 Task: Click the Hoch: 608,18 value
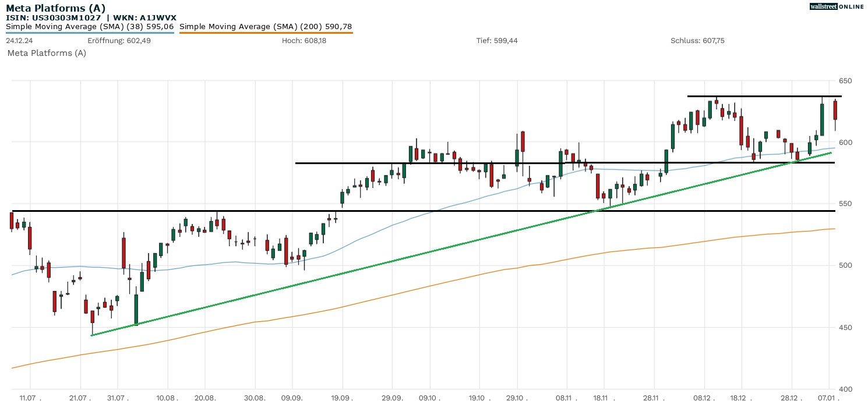304,41
